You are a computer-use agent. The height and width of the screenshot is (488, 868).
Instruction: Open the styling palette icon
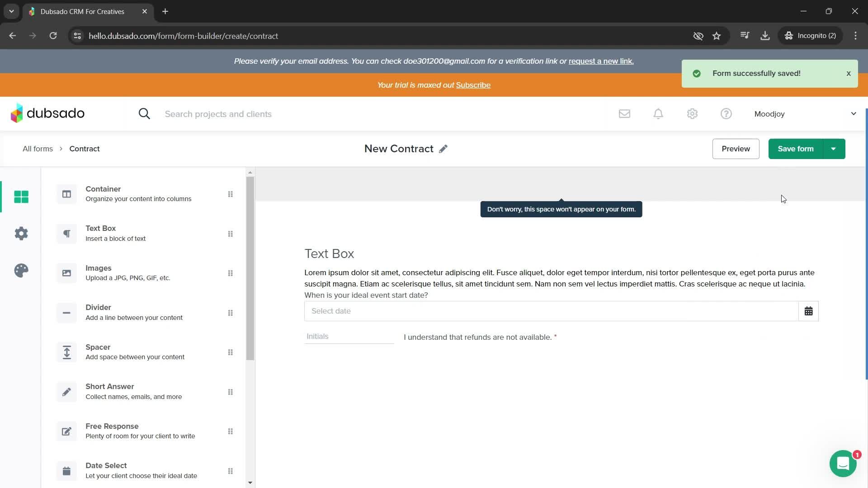pos(21,271)
